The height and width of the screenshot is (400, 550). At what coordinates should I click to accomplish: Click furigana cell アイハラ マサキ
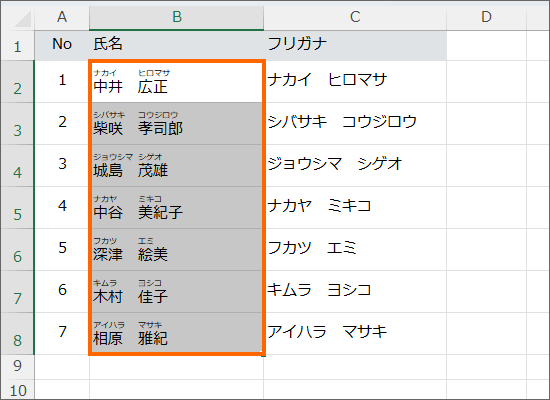point(355,334)
